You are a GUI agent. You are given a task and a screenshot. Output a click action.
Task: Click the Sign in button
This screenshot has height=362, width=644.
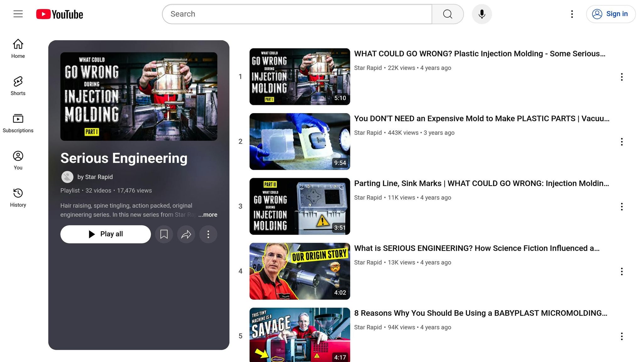pyautogui.click(x=611, y=14)
